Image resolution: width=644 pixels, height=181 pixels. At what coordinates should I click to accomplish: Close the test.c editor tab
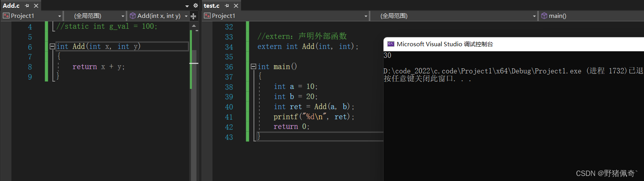pyautogui.click(x=236, y=6)
